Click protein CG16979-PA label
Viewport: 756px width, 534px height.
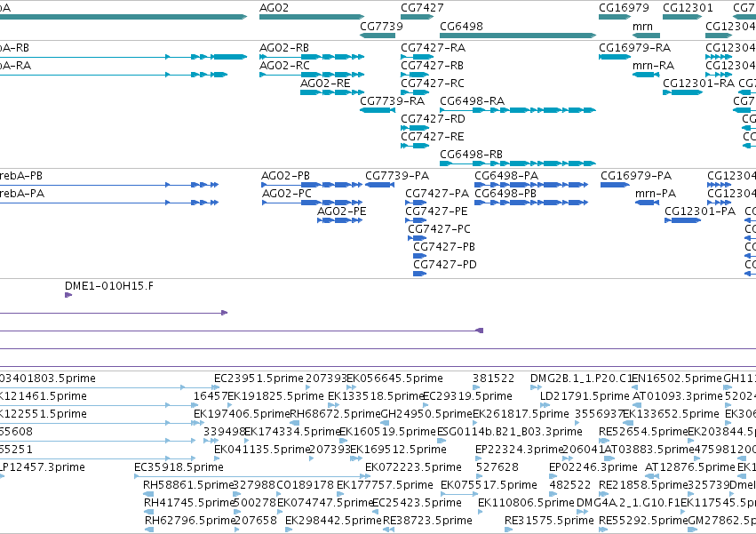636,176
